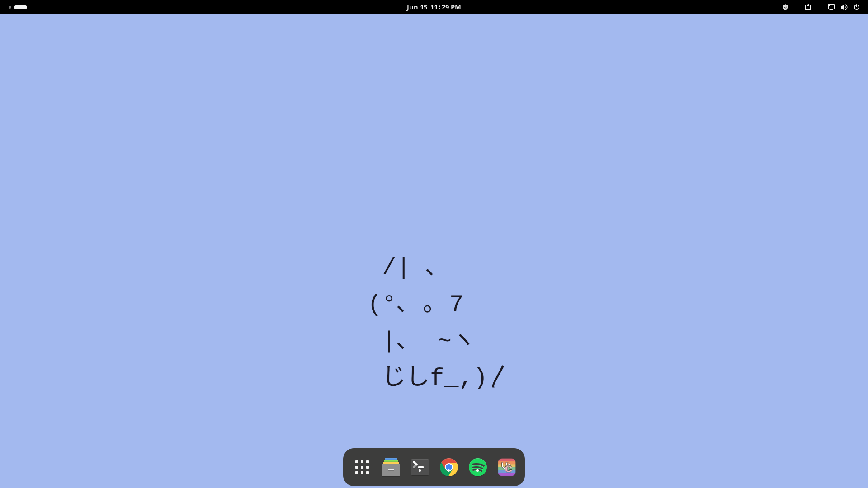
Task: Open calendar via Jun 15 11:29 PM clock
Action: 434,7
